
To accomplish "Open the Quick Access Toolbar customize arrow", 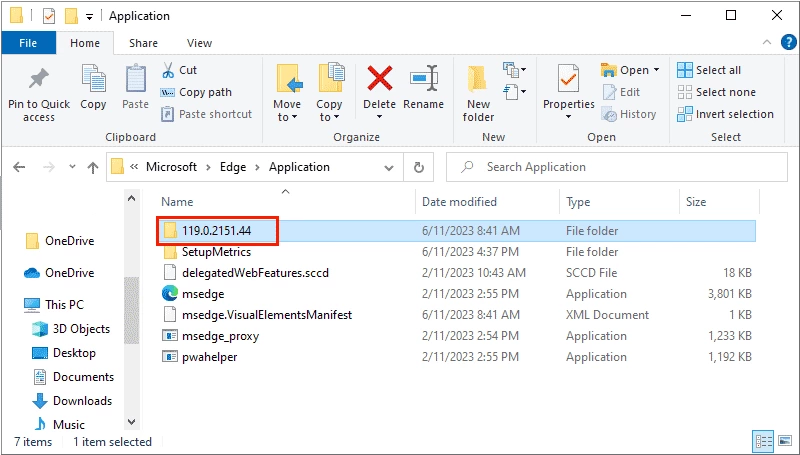I will (89, 17).
